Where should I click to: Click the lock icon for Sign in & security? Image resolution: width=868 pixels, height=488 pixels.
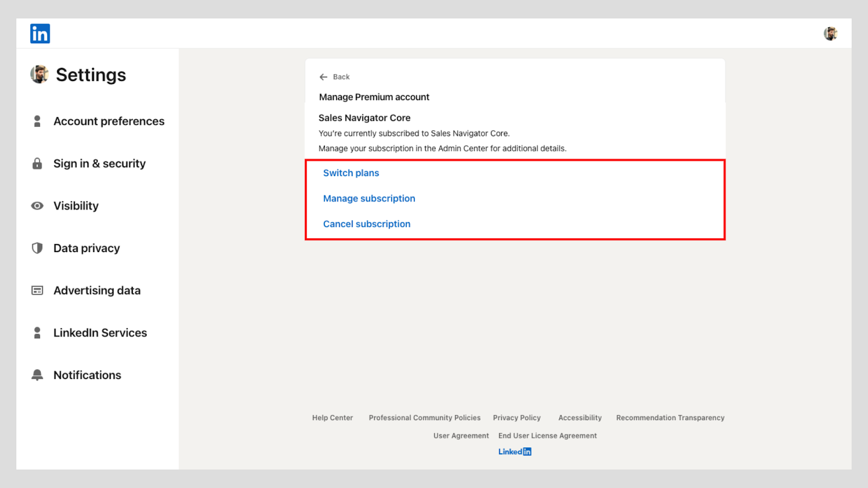tap(37, 163)
